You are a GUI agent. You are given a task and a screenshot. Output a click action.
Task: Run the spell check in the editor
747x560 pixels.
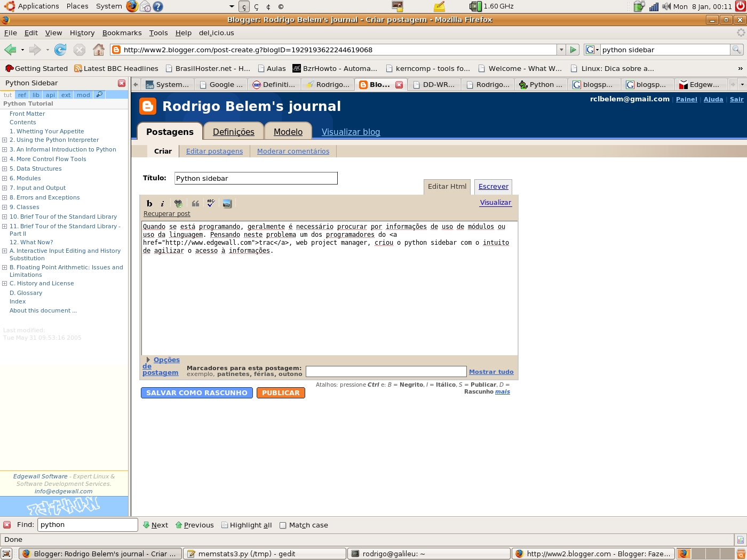pyautogui.click(x=211, y=203)
